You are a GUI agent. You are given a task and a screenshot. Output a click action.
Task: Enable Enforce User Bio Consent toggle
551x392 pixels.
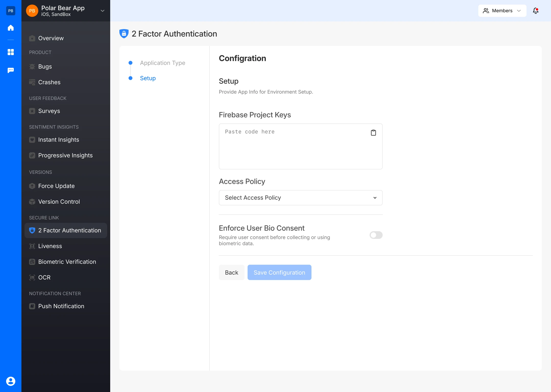point(376,235)
